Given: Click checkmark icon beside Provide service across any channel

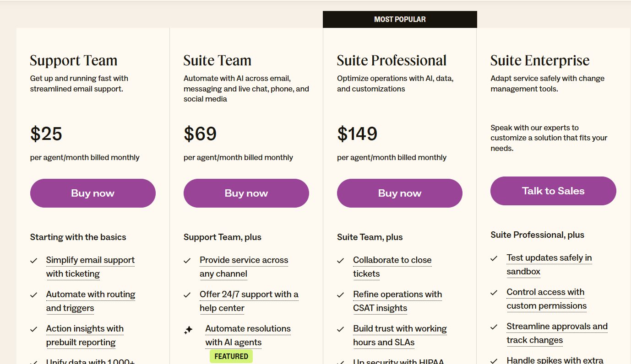Looking at the screenshot, I should pyautogui.click(x=187, y=261).
